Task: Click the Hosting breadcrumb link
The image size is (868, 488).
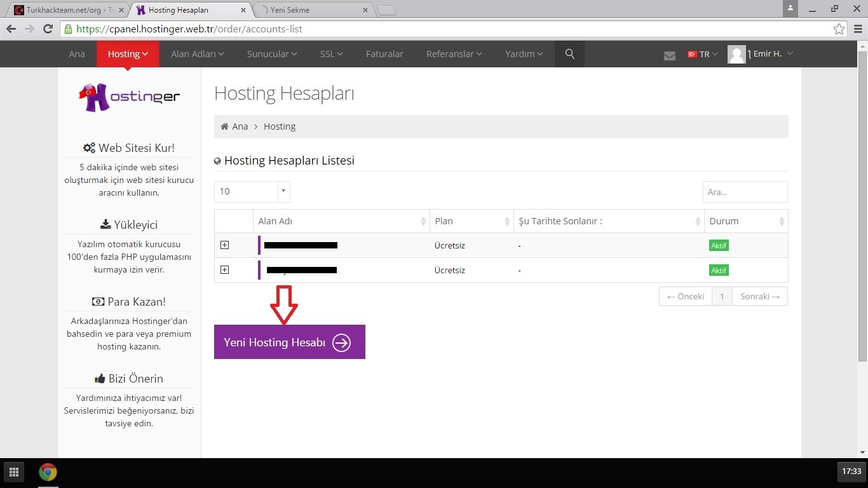Action: (280, 126)
